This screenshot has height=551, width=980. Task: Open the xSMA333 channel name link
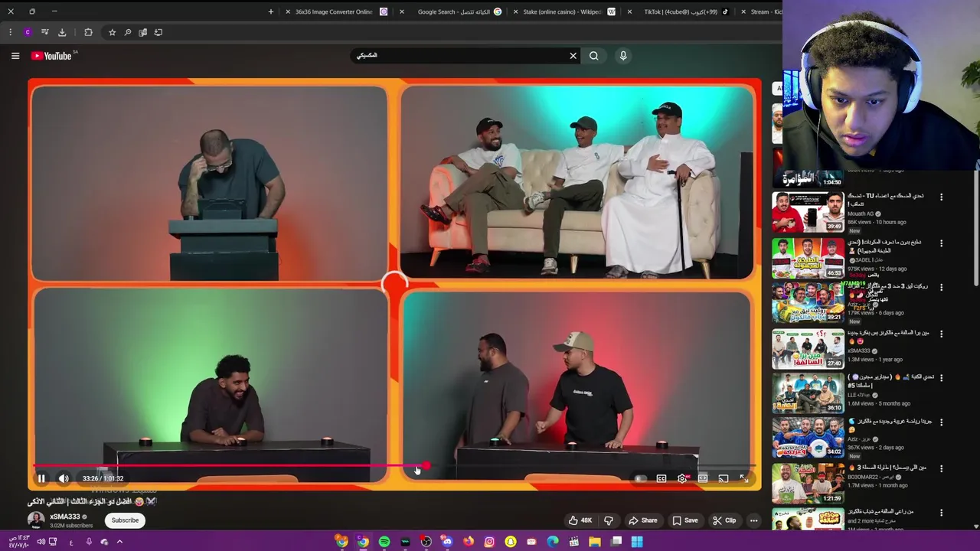[x=65, y=517]
